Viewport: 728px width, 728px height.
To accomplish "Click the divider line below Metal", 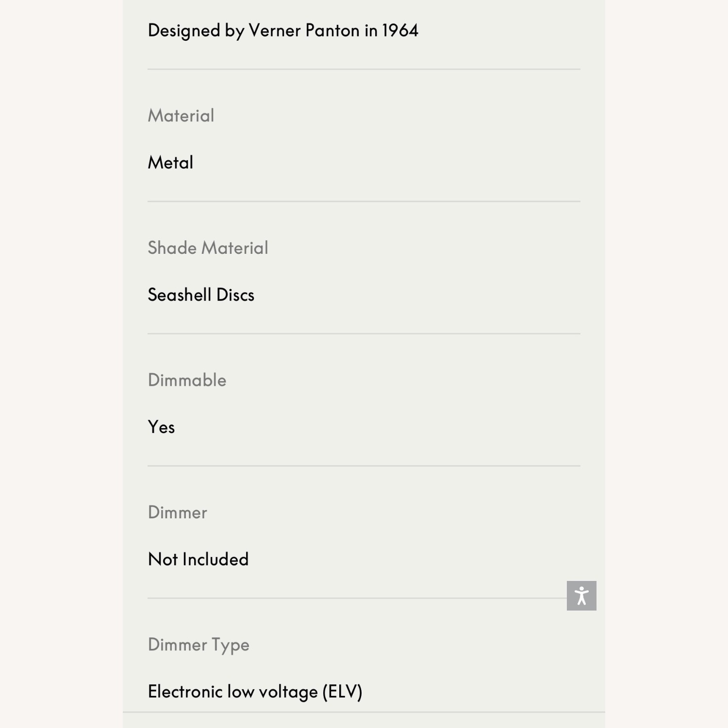I will pyautogui.click(x=364, y=201).
